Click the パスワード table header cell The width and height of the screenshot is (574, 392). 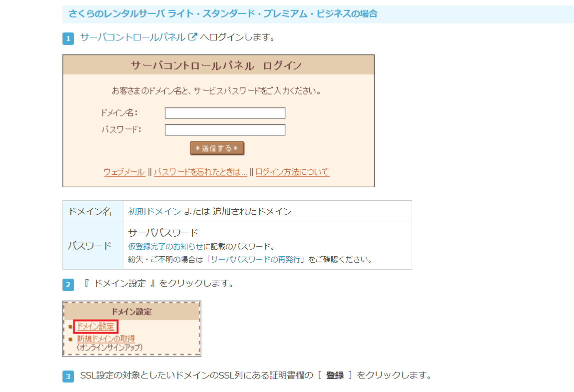(93, 246)
